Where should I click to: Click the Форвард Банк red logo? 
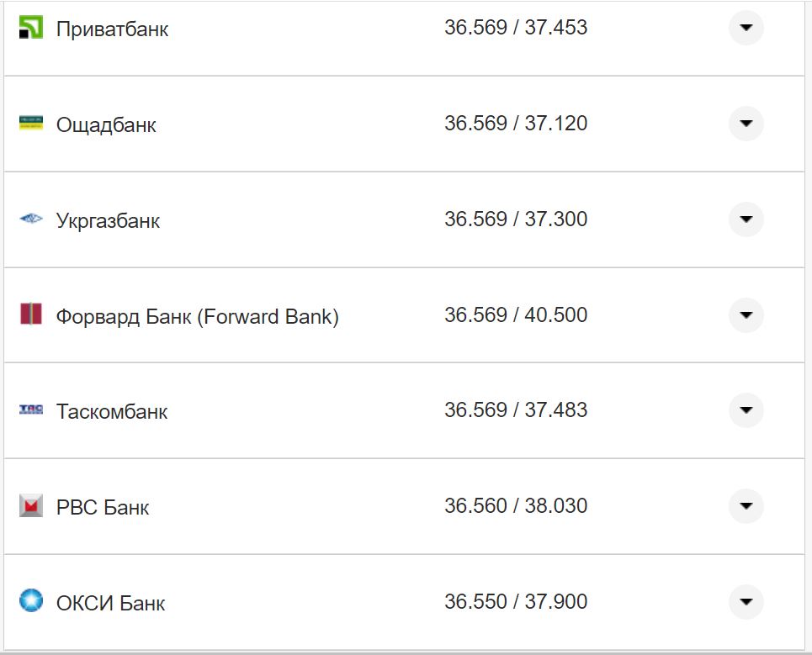tap(30, 315)
